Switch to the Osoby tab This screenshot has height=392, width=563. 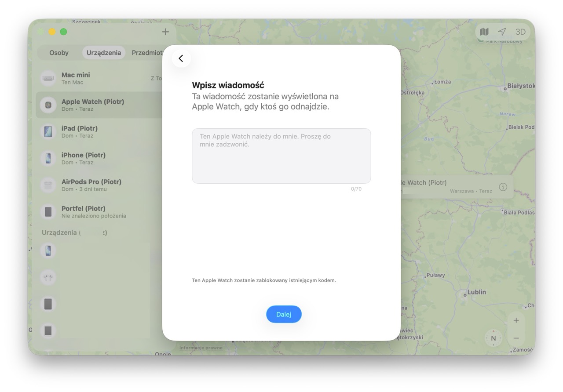coord(59,53)
